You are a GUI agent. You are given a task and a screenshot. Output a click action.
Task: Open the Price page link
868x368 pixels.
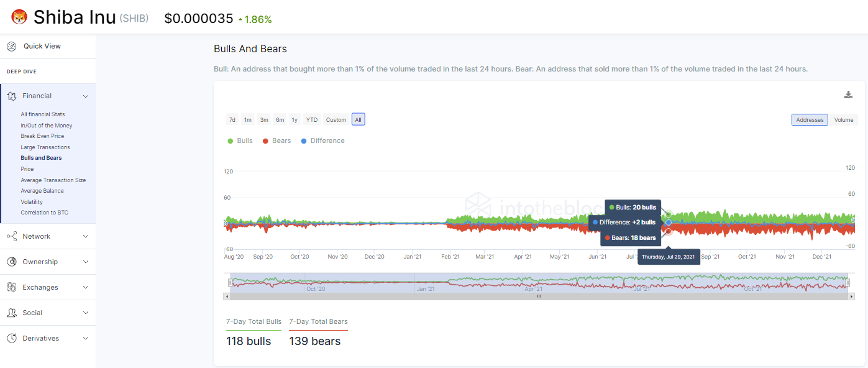pos(27,169)
